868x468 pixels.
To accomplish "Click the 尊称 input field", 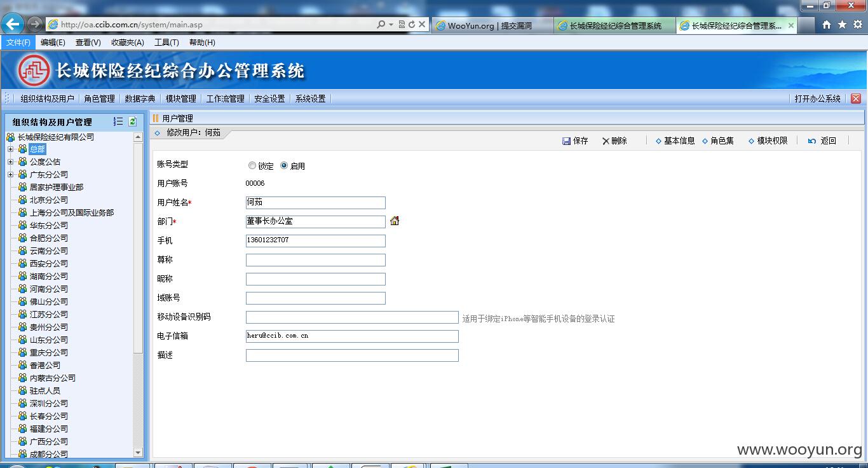I will click(316, 260).
